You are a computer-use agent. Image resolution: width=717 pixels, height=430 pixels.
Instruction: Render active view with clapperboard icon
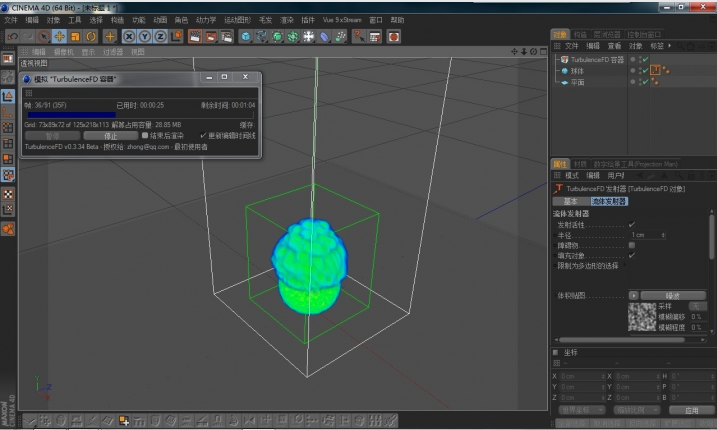[195, 37]
